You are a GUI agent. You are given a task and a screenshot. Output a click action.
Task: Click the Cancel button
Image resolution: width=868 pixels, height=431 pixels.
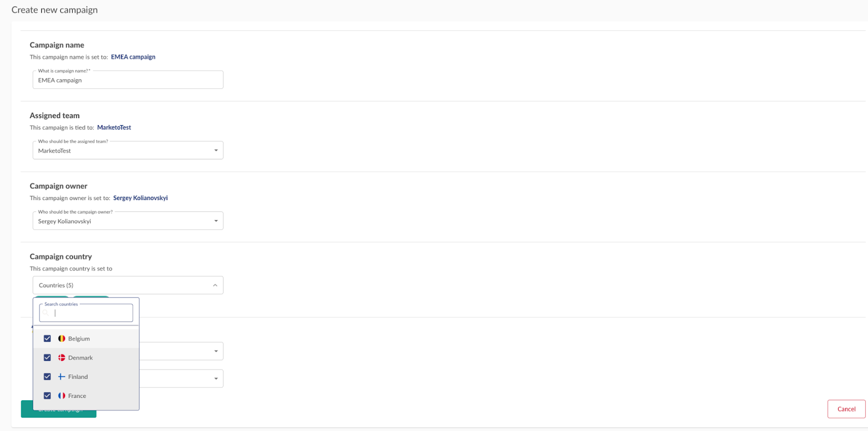tap(846, 409)
